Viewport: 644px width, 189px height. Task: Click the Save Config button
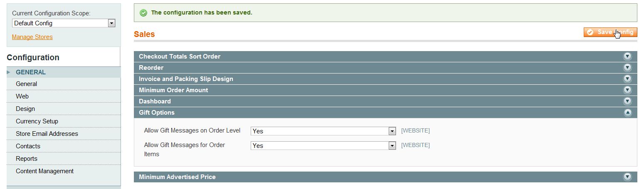click(x=610, y=32)
